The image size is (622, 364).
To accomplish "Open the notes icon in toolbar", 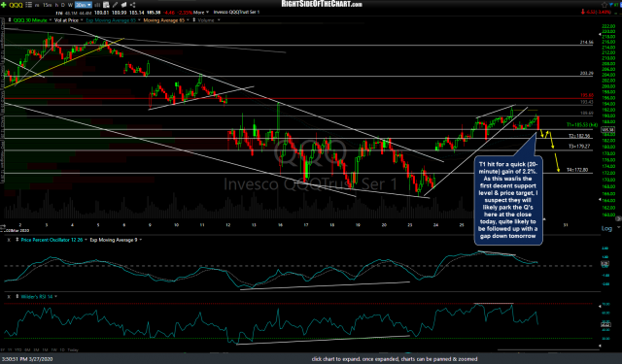I will 123,5.
